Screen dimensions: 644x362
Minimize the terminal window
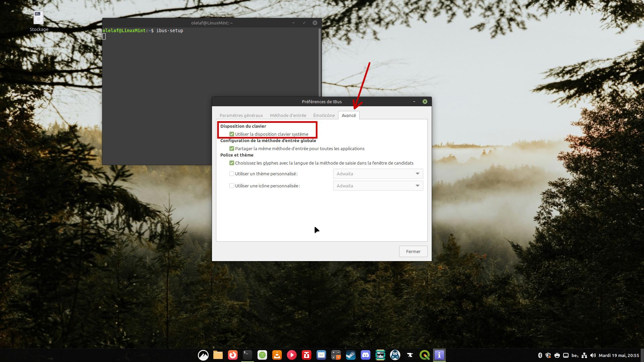[293, 23]
